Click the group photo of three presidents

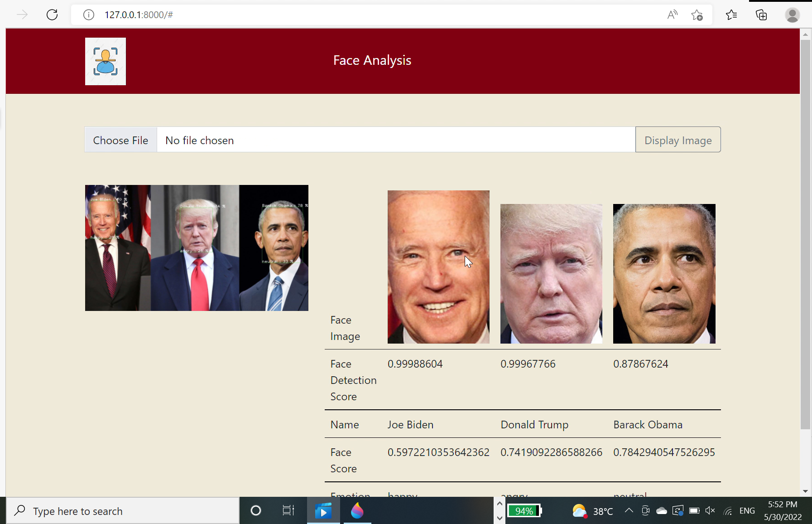[x=196, y=247]
